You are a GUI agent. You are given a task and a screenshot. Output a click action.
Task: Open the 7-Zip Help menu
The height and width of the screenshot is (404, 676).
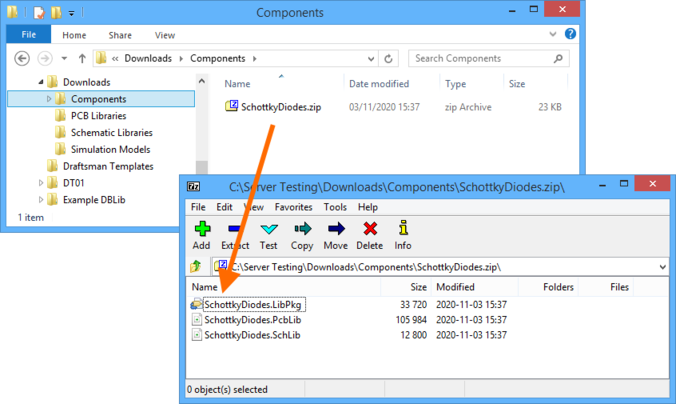pyautogui.click(x=368, y=207)
